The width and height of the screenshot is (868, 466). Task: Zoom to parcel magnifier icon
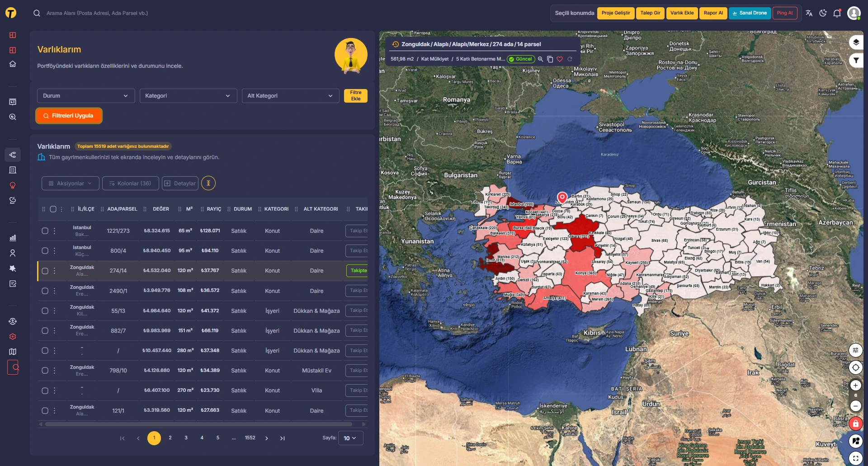(x=540, y=59)
